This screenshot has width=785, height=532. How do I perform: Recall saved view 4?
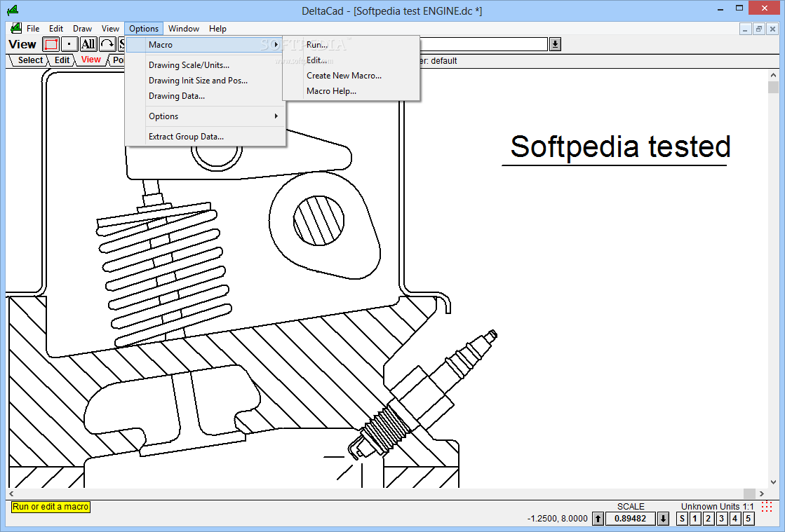[x=735, y=519]
